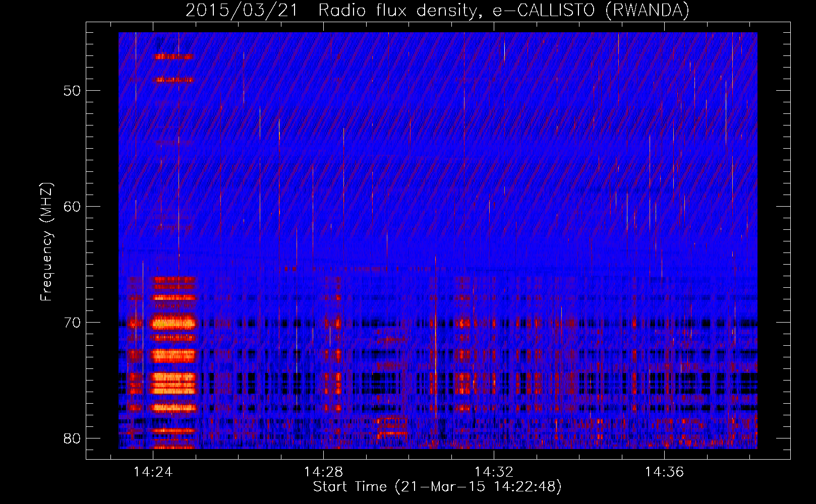Click the bright burst at 70 MHz near 14:24

tap(174, 322)
